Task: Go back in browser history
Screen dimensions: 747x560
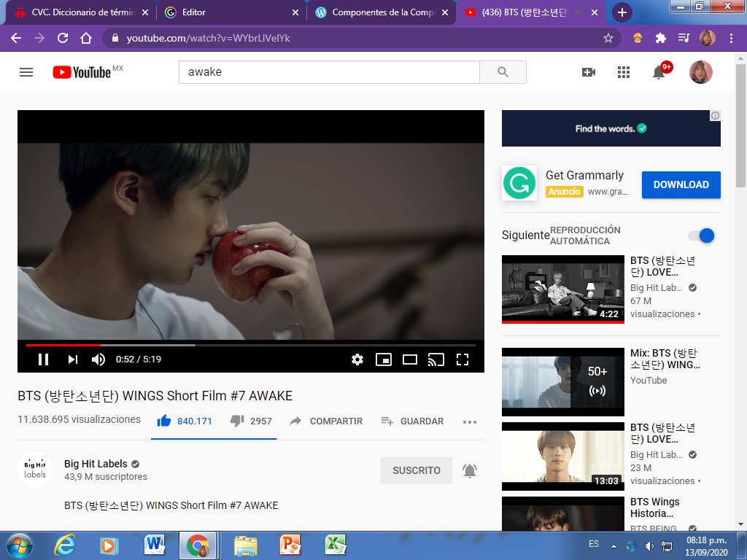Action: tap(16, 38)
